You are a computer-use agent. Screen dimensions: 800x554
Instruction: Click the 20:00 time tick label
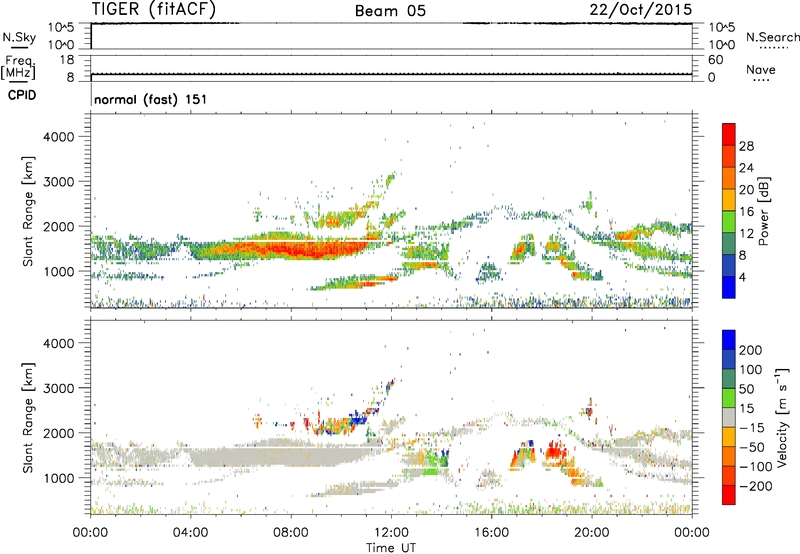click(x=591, y=533)
